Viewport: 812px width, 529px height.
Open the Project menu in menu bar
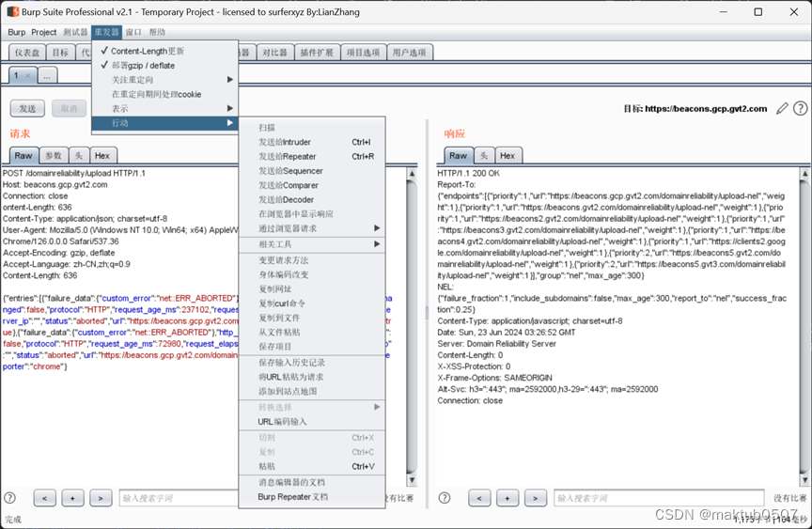(x=43, y=32)
